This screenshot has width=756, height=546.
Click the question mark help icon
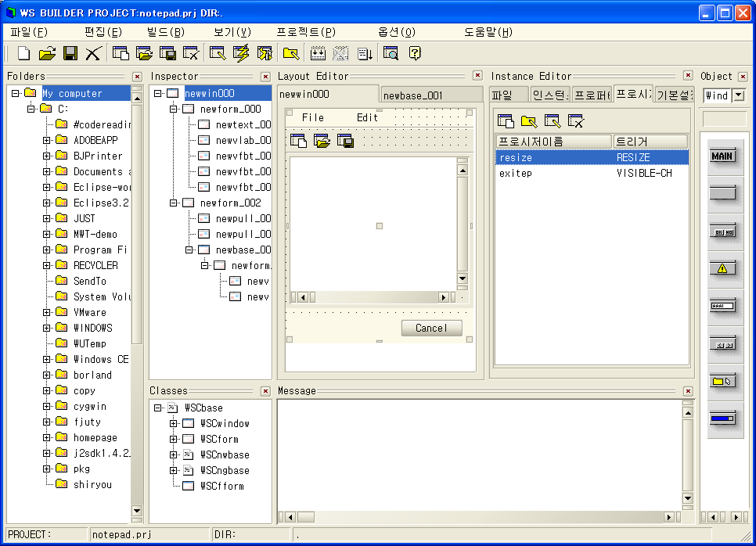coord(415,53)
